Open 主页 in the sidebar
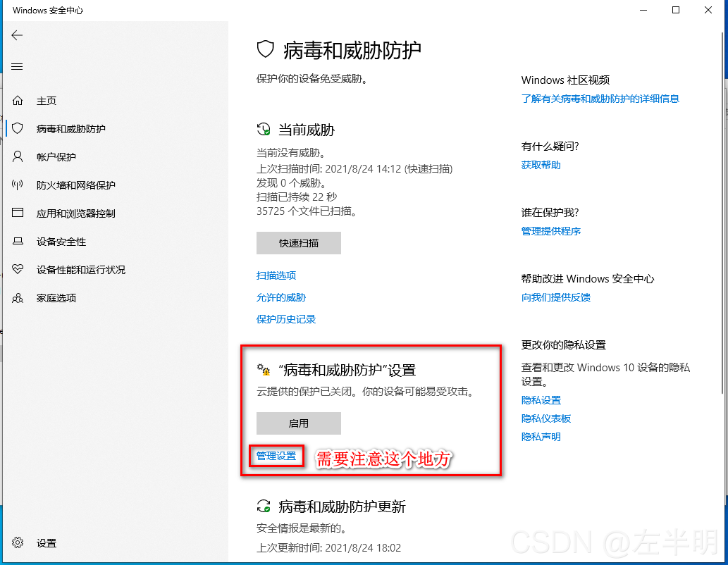This screenshot has width=728, height=565. (x=47, y=101)
